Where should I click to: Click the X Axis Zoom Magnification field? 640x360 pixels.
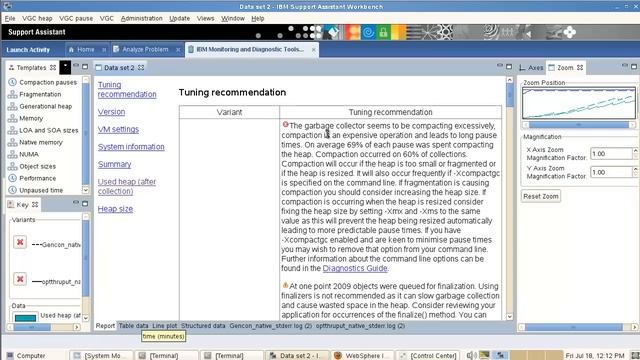611,154
